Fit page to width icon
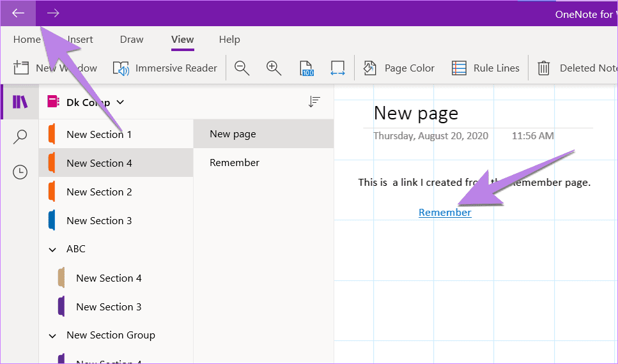This screenshot has width=618, height=364. coord(338,68)
